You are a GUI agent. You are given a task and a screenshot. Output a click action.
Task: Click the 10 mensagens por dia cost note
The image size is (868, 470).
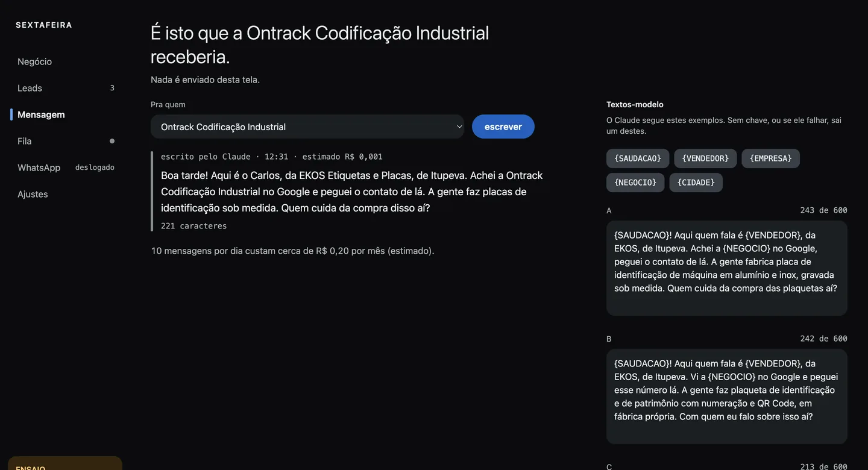click(293, 251)
